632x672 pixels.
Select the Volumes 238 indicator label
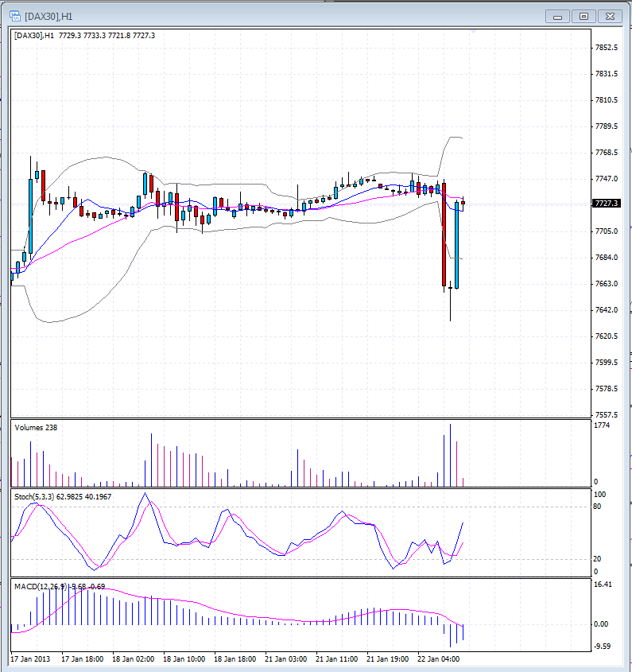pyautogui.click(x=36, y=428)
